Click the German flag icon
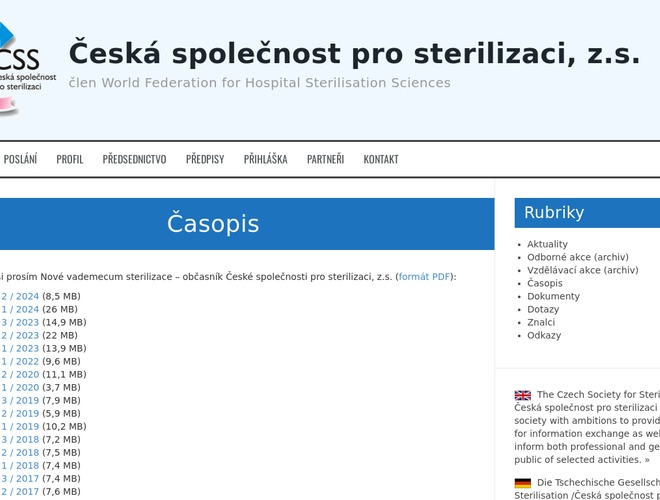The width and height of the screenshot is (660, 500). click(523, 483)
